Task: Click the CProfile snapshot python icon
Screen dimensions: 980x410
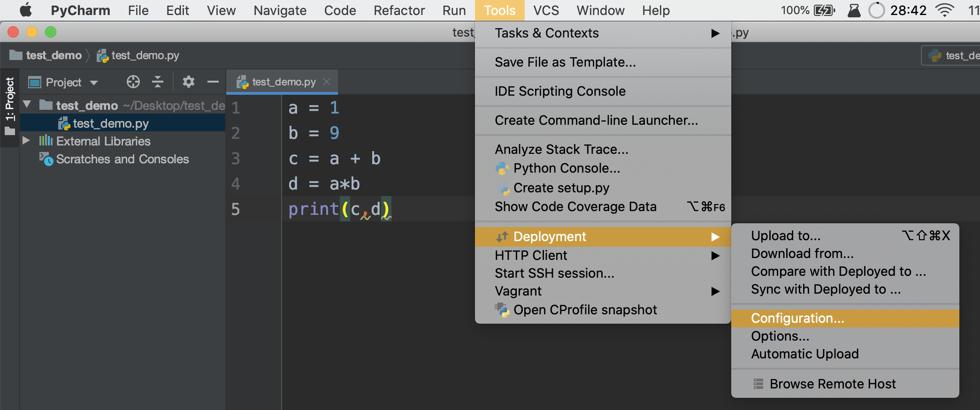Action: tap(502, 310)
